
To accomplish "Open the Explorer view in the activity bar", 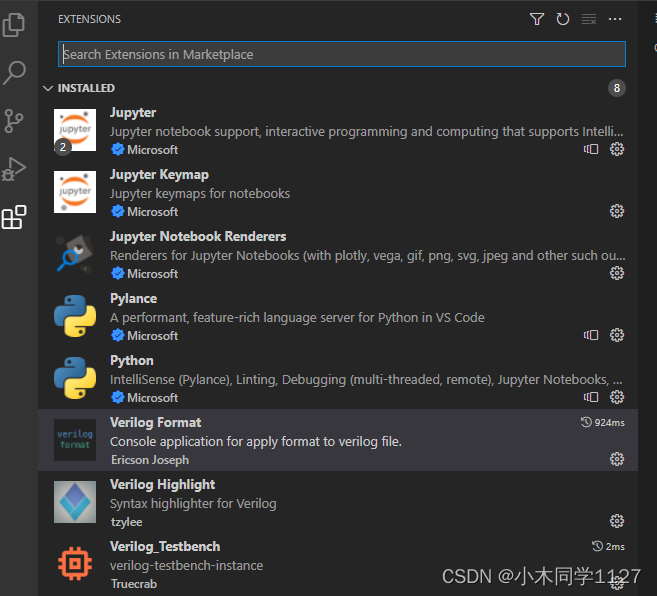I will (14, 25).
